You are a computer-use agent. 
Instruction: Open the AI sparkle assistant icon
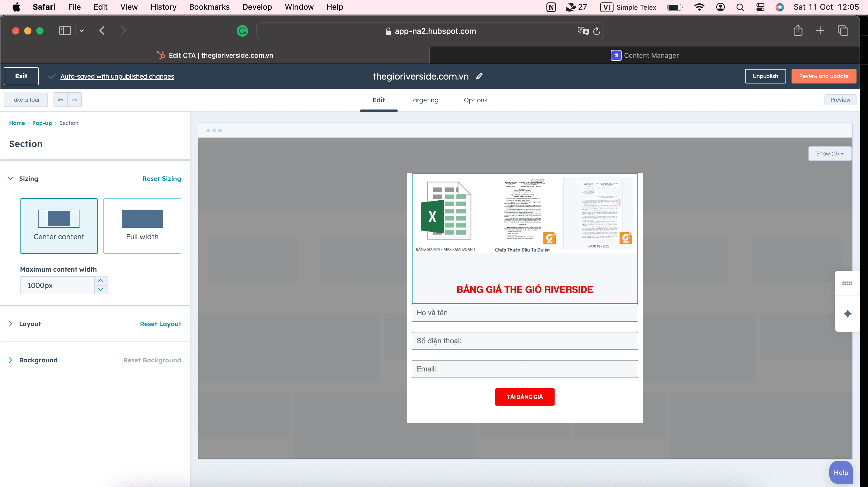[x=847, y=314]
